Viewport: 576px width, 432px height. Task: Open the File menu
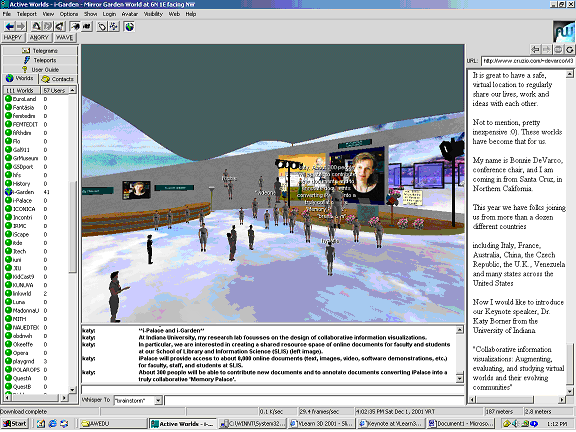coord(7,14)
